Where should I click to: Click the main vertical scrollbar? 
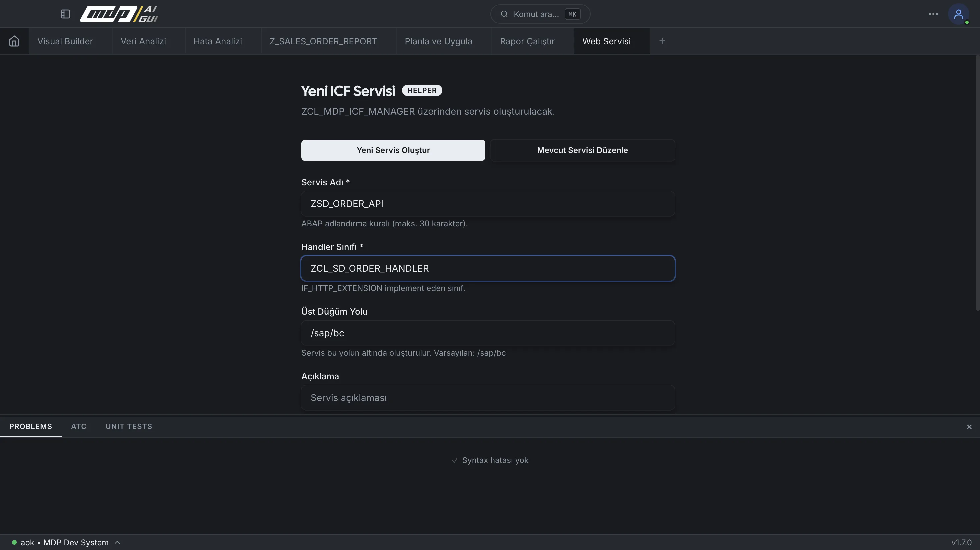(977, 183)
